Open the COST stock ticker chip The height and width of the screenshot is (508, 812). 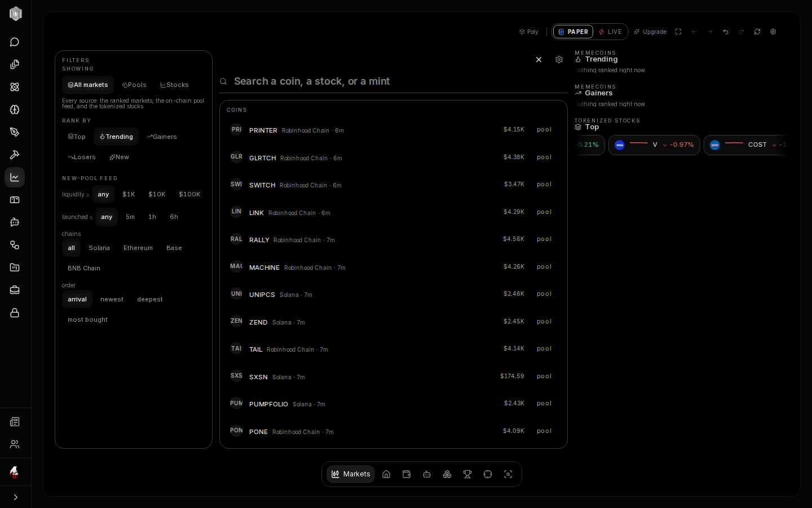pyautogui.click(x=745, y=145)
